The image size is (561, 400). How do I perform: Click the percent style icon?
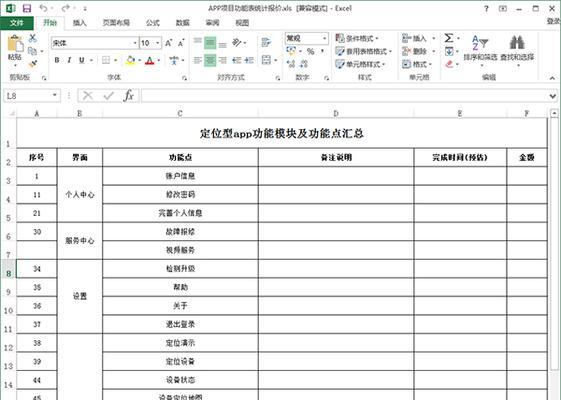click(x=310, y=52)
